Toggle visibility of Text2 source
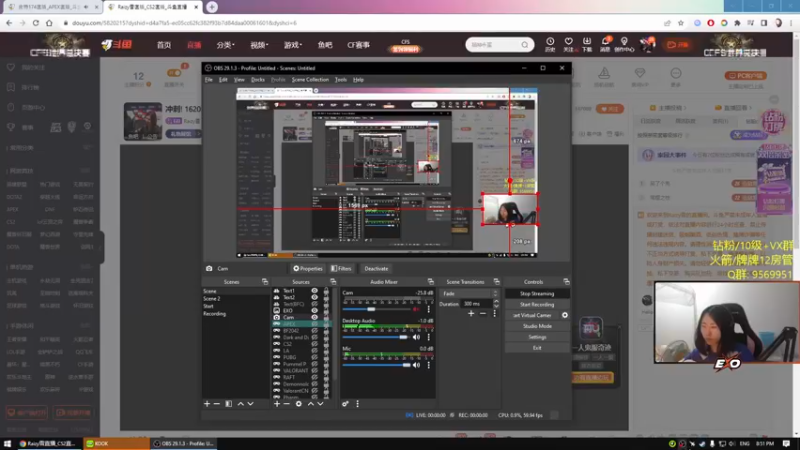The height and width of the screenshot is (450, 800). pos(314,297)
